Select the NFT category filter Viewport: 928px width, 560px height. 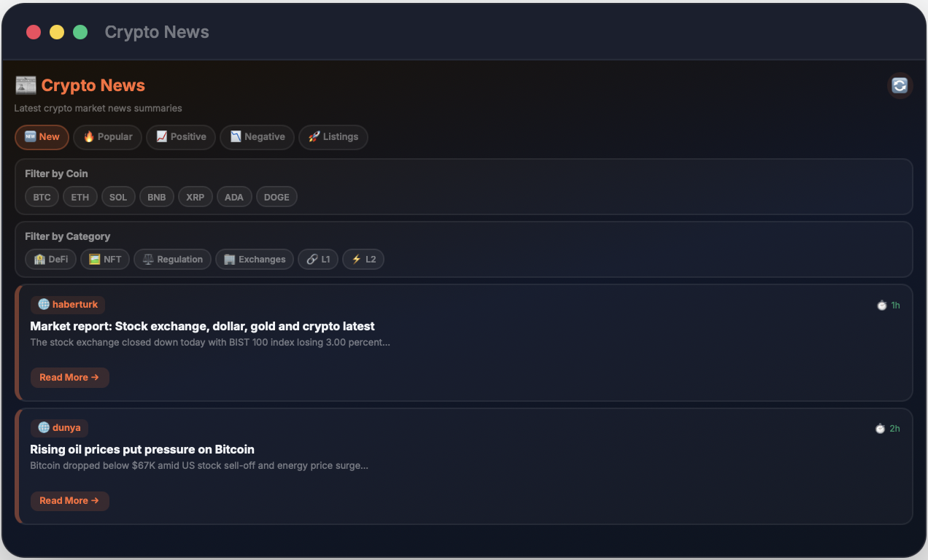104,259
